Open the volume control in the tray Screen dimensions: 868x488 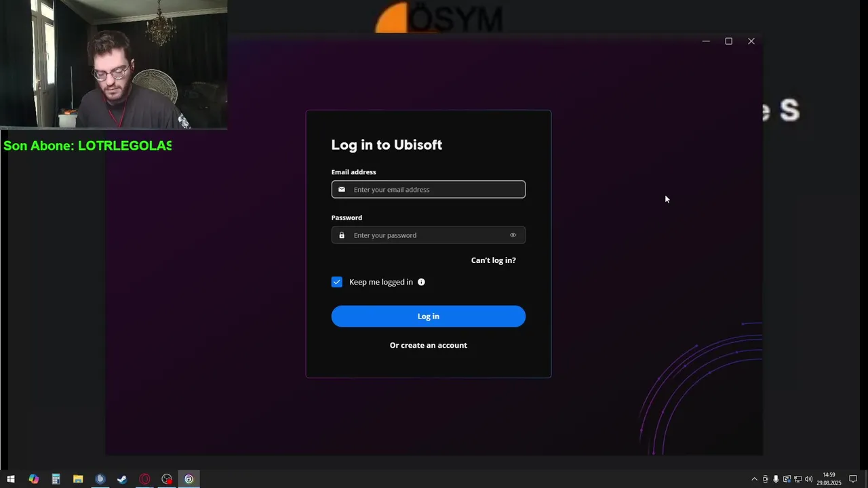coord(808,479)
